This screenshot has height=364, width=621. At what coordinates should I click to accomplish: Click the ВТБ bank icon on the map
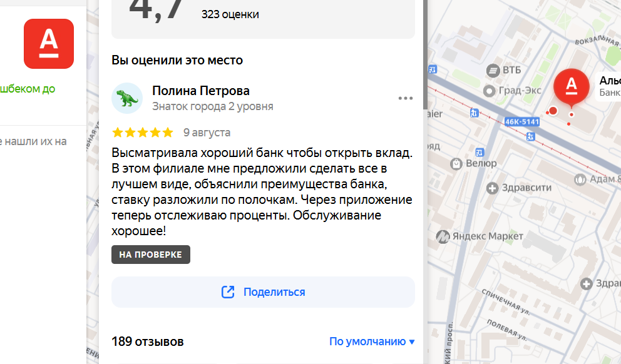pyautogui.click(x=493, y=71)
